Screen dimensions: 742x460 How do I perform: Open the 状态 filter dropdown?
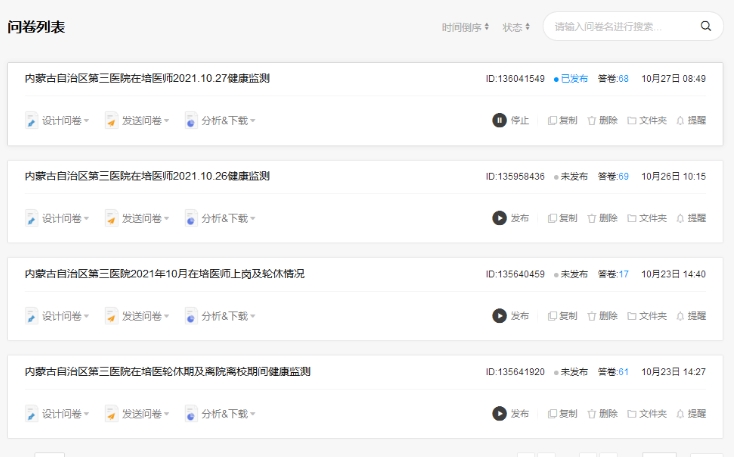tap(516, 27)
